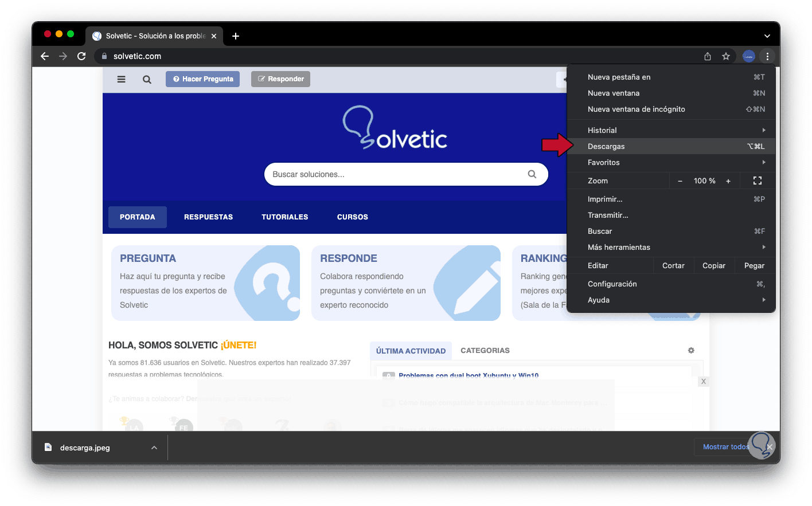
Task: Switch to the RESPUESTAS tab
Action: click(x=209, y=217)
